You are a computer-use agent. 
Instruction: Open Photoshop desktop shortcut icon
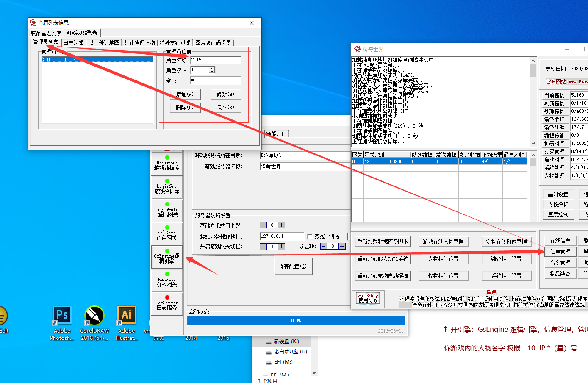tap(62, 316)
